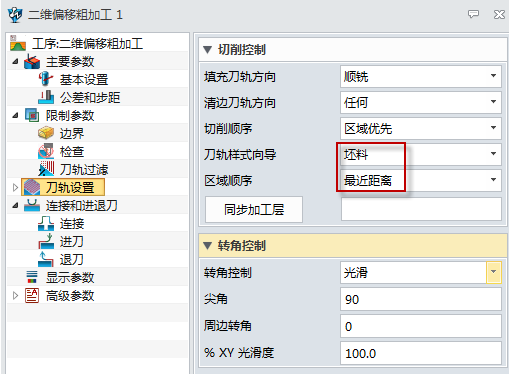Click the 填充刀轨方向 label
This screenshot has height=374, width=509.
coord(240,77)
